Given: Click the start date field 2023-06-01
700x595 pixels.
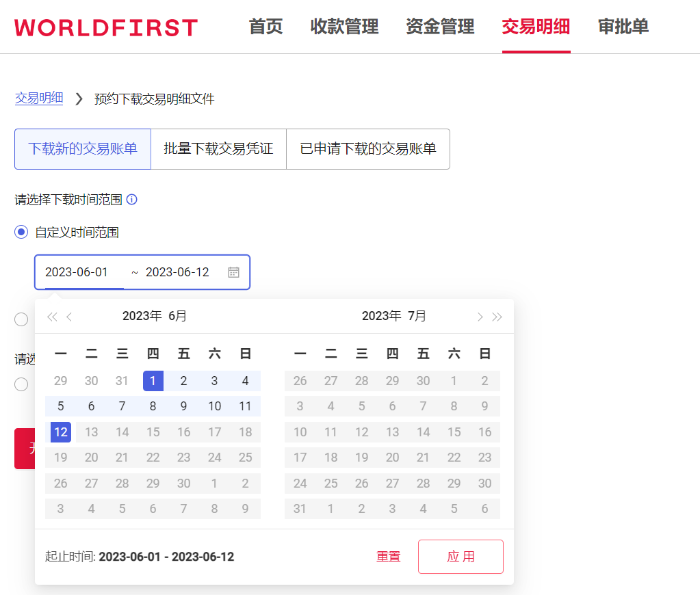Looking at the screenshot, I should click(77, 272).
